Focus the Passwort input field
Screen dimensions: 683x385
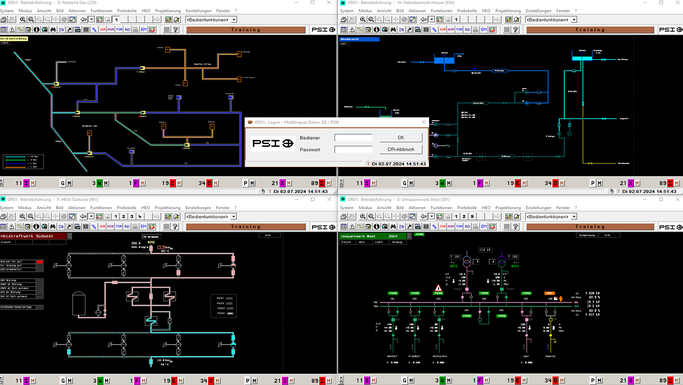[353, 149]
